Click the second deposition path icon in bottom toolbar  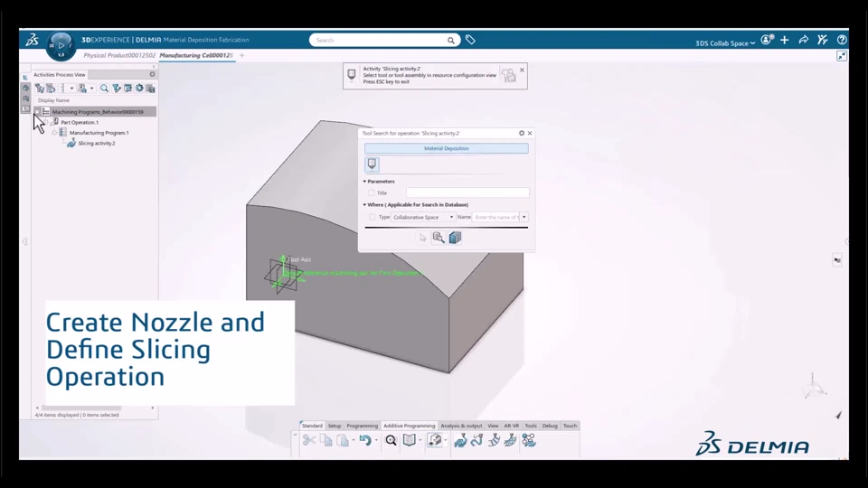pyautogui.click(x=476, y=440)
